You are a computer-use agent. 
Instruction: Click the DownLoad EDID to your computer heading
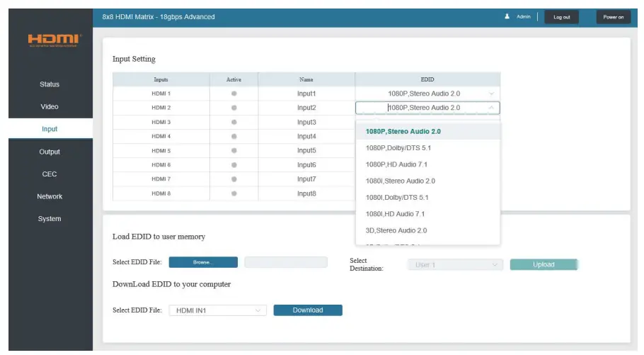pyautogui.click(x=172, y=284)
